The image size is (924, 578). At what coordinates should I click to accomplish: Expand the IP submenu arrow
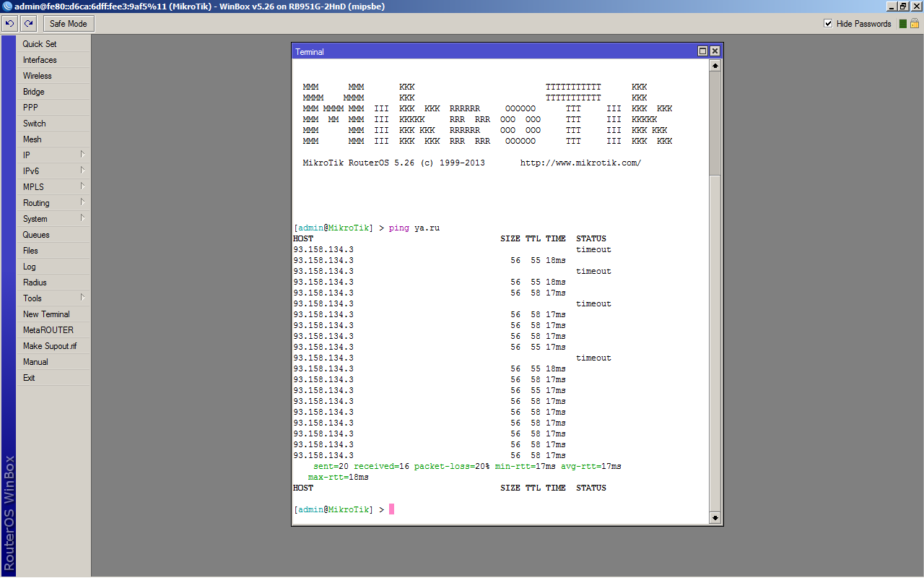coord(83,155)
